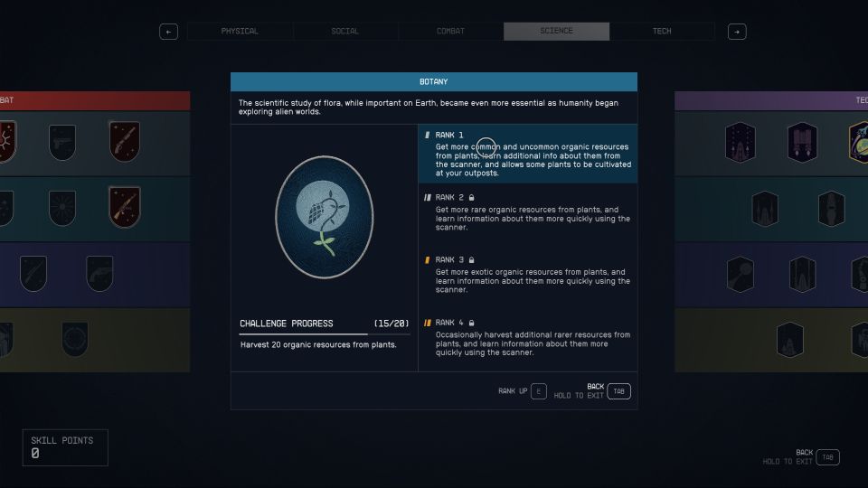Viewport: 868px width, 488px height.
Task: Click the TAB key next to Back in Botany panel
Action: pos(618,391)
